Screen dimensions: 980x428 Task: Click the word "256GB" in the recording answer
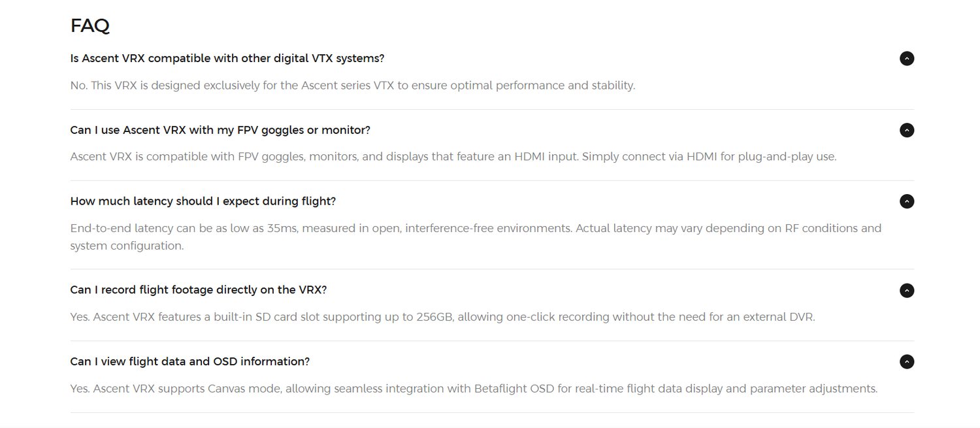point(436,317)
